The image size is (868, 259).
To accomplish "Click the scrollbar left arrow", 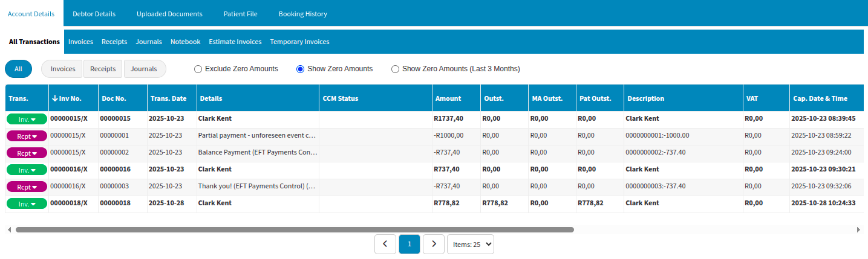I will [x=9, y=230].
